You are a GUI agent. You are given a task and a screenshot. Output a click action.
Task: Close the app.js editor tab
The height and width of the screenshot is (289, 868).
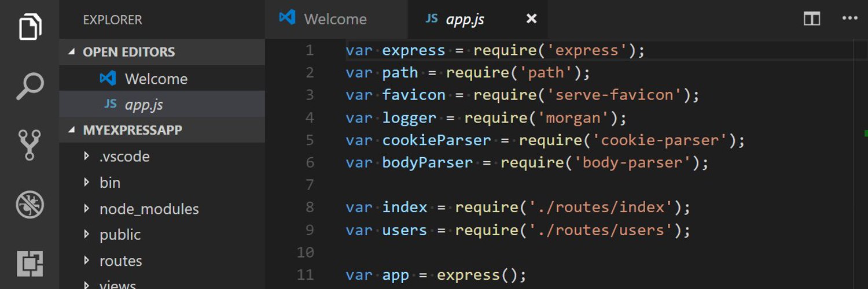(531, 19)
